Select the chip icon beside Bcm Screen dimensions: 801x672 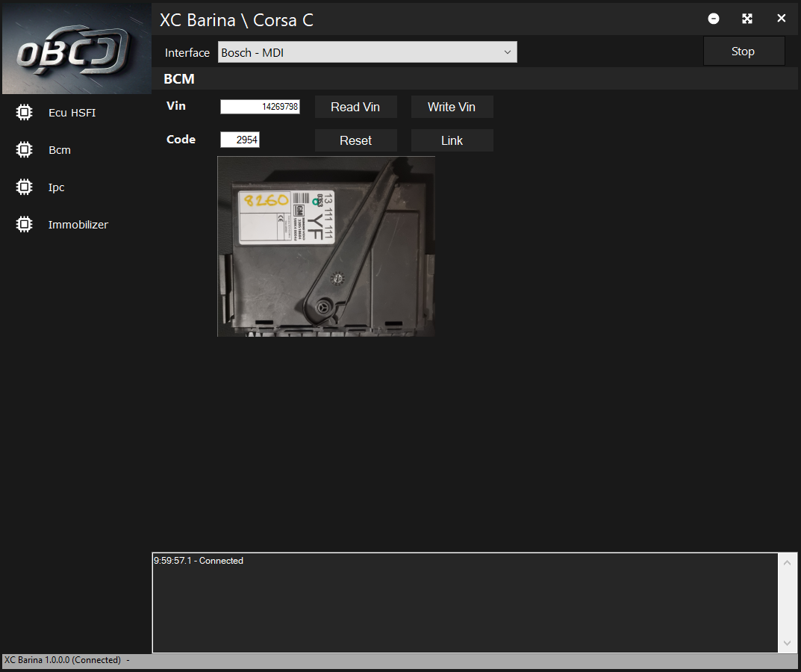(24, 150)
